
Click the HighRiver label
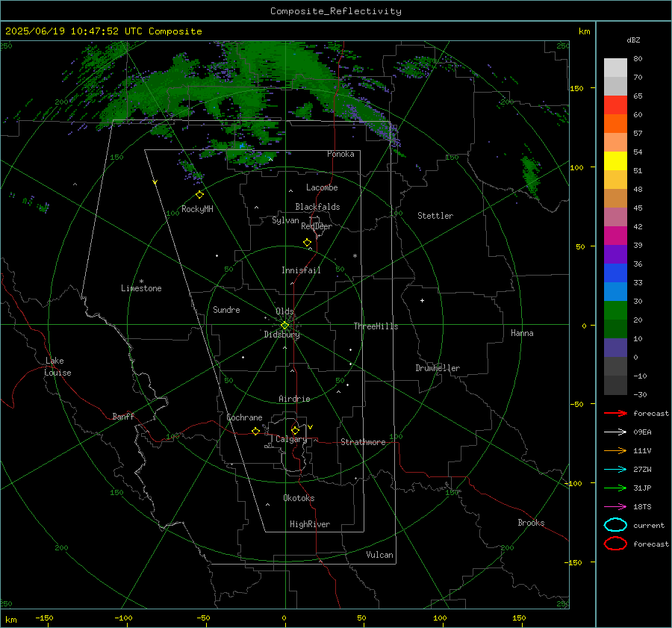(310, 524)
